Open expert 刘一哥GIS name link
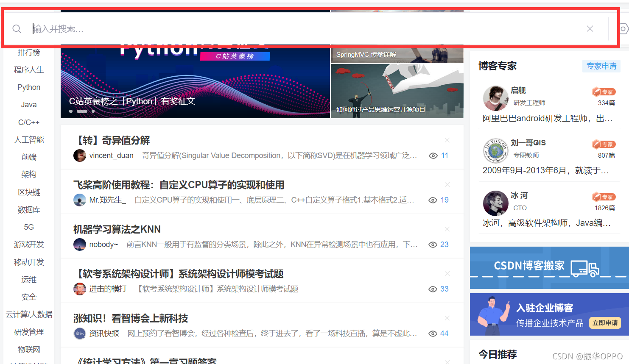Image resolution: width=629 pixels, height=364 pixels. (x=528, y=143)
